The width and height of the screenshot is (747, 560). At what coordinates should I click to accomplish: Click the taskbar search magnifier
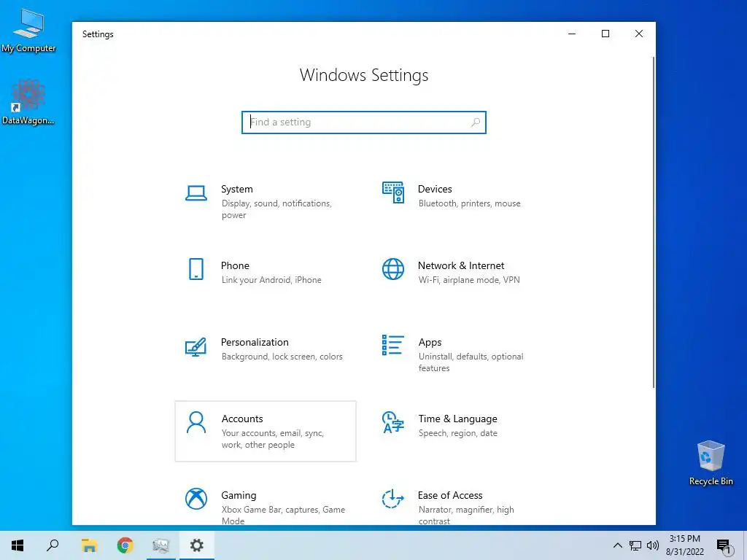pyautogui.click(x=53, y=545)
